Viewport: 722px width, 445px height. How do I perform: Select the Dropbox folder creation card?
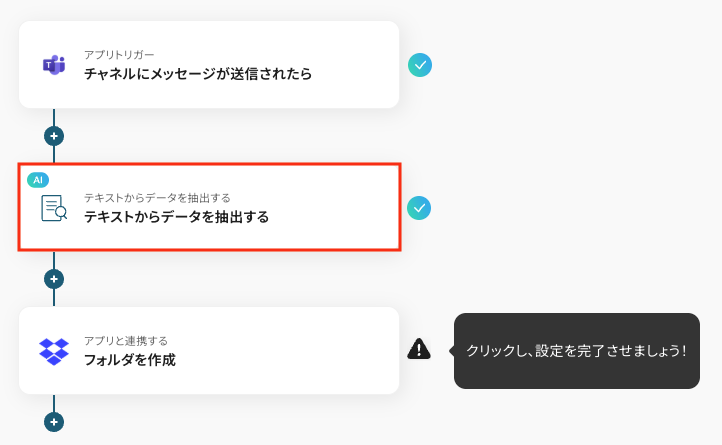tap(209, 351)
